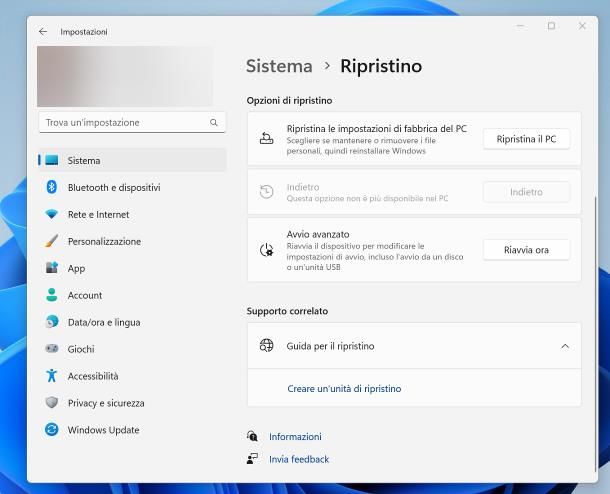The width and height of the screenshot is (610, 494).
Task: Open Data/ora e lingua settings
Action: [x=132, y=322]
